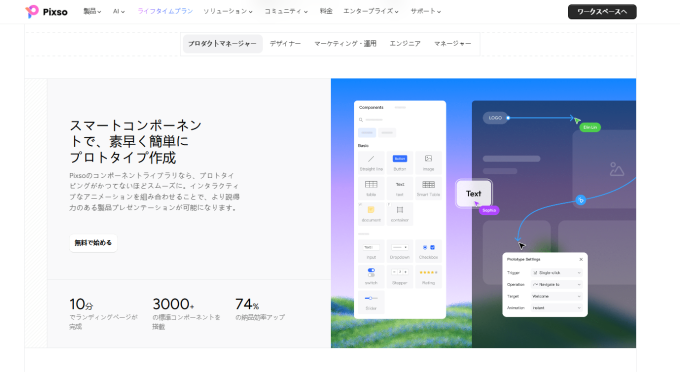Expand the サポート menu
Image resolution: width=680 pixels, height=372 pixels.
point(425,11)
